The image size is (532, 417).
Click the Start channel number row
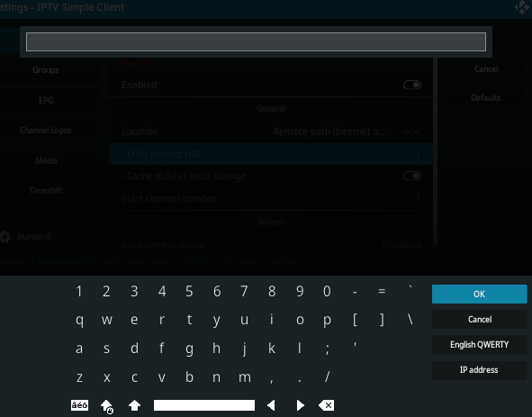pos(271,199)
